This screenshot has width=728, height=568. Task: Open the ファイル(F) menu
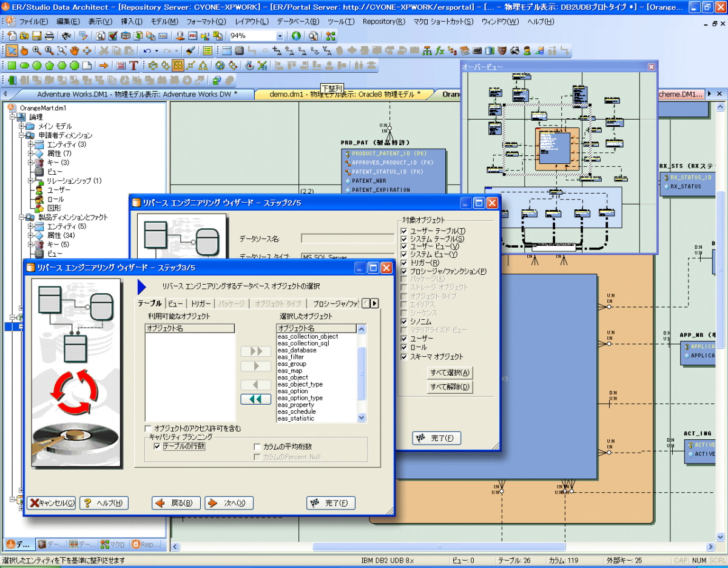click(33, 21)
